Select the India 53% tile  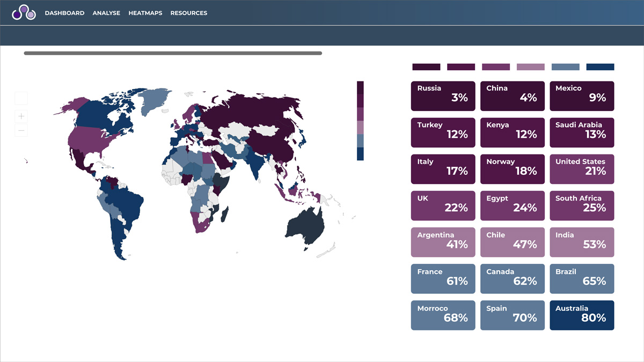click(582, 242)
